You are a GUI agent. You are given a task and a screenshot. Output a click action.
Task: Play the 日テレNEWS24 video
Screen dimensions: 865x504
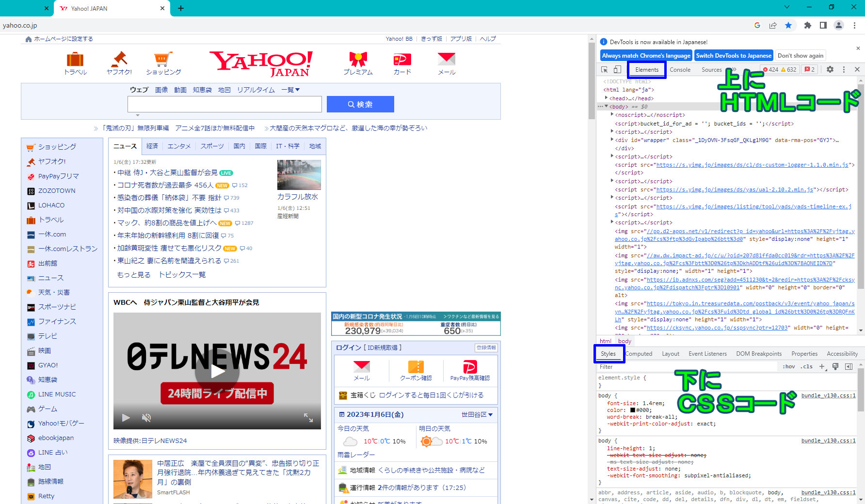tap(217, 371)
